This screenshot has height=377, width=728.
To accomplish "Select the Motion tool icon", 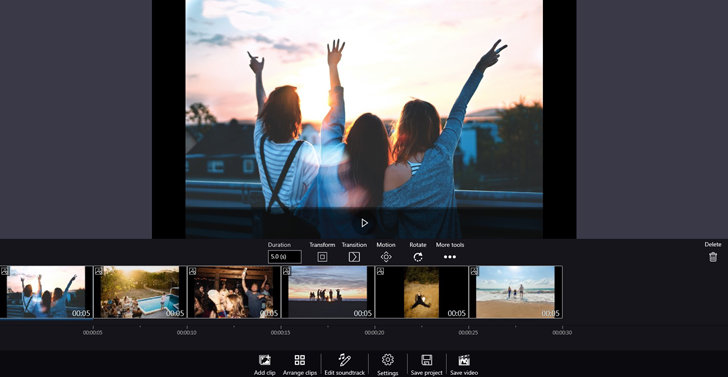I will [x=386, y=257].
